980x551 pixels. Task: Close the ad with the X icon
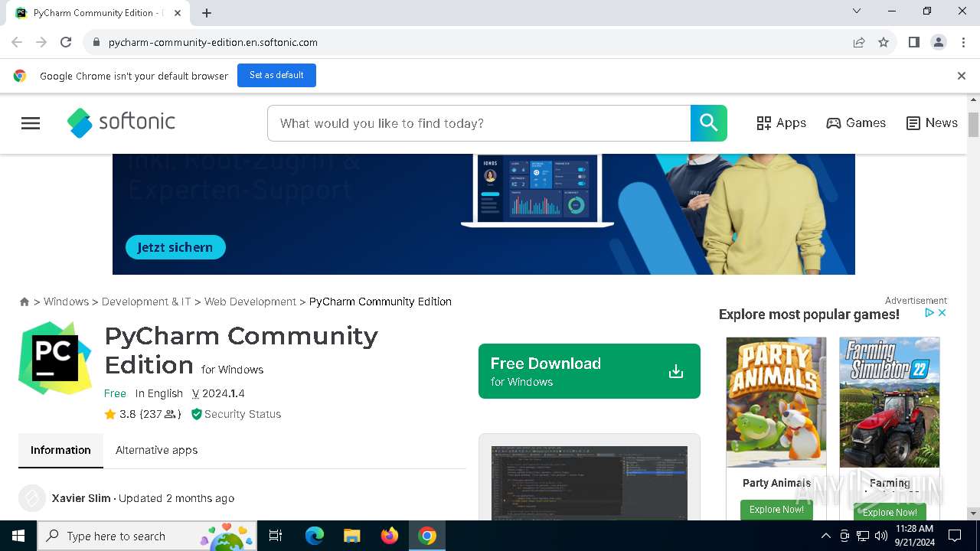(942, 312)
